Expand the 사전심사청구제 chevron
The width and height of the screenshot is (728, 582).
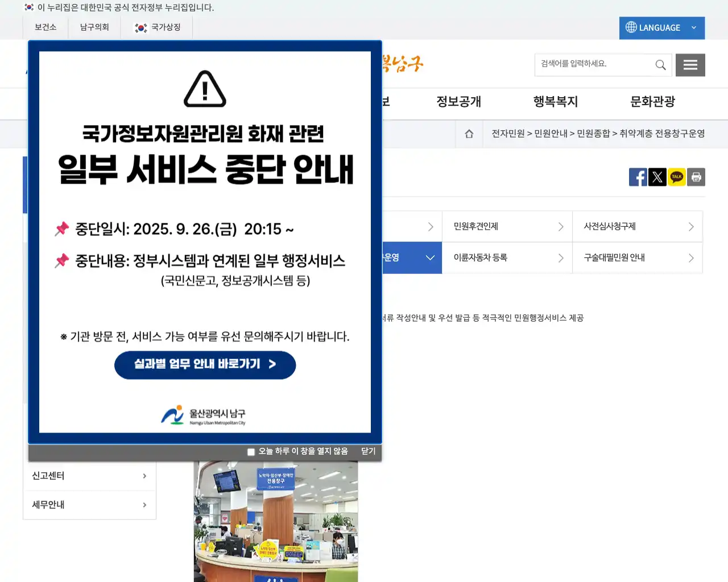(x=691, y=227)
